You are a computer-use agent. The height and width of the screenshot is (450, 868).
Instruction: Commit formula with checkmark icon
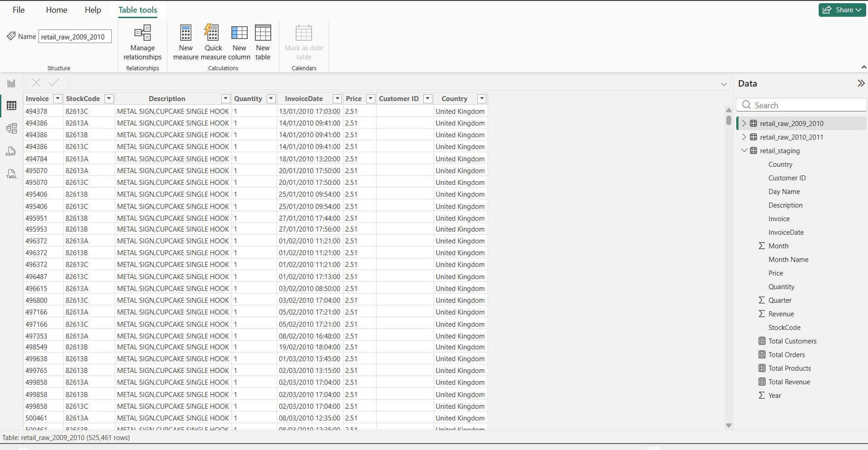(54, 82)
